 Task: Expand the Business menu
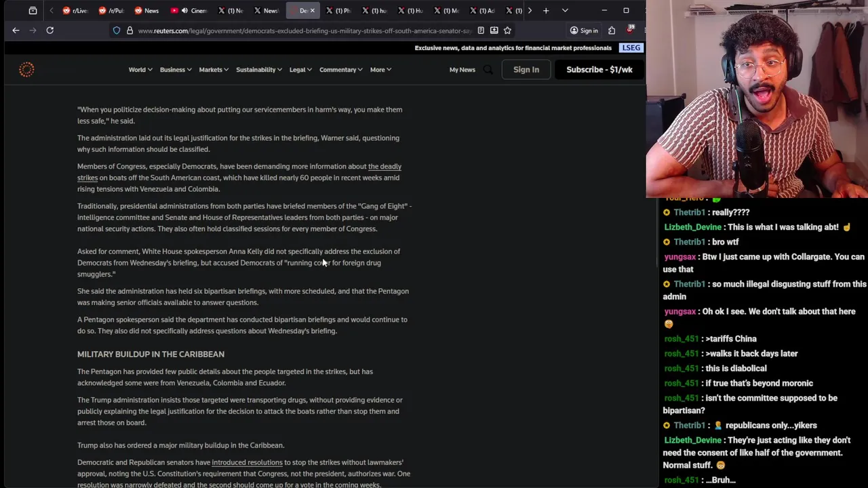(x=176, y=70)
